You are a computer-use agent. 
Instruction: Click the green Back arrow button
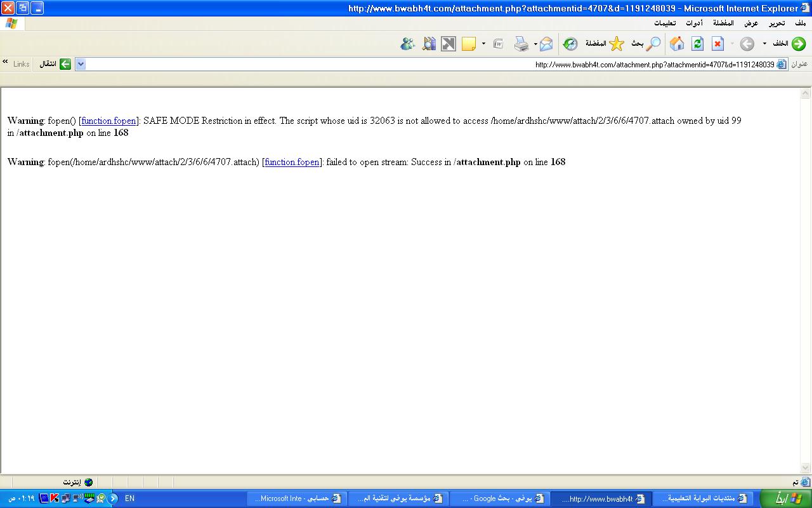[x=798, y=44]
